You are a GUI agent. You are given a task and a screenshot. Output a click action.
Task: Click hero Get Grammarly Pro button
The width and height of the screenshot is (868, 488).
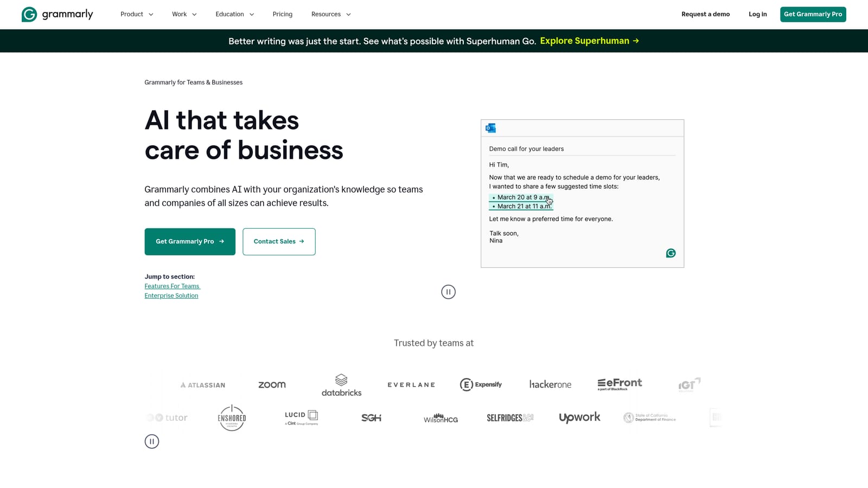tap(190, 241)
